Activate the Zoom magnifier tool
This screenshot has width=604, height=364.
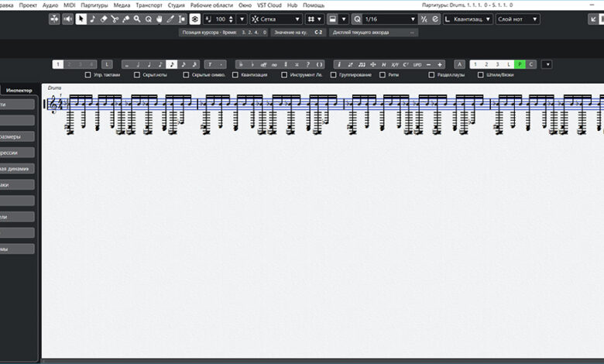[x=137, y=19]
